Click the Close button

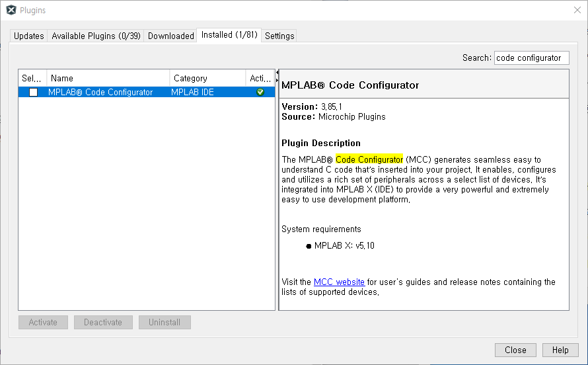tap(515, 350)
